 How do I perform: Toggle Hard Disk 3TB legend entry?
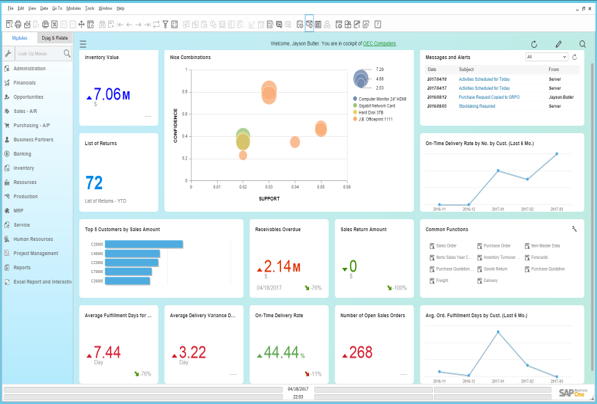[368, 112]
